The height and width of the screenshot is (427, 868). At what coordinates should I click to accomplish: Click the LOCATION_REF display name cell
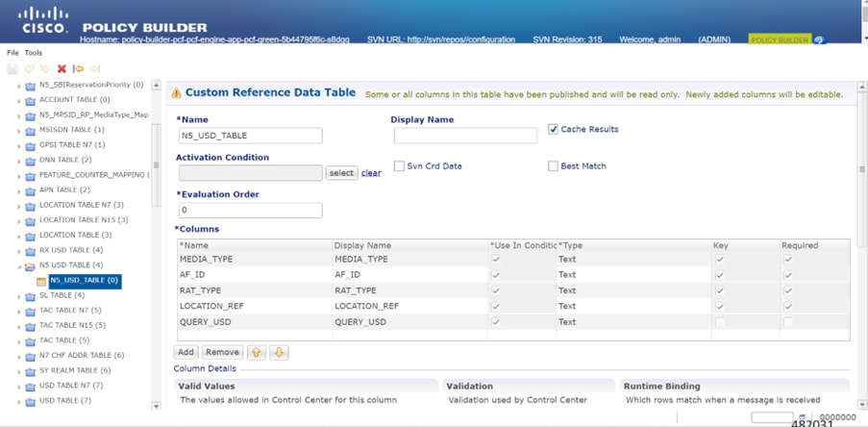tap(410, 306)
